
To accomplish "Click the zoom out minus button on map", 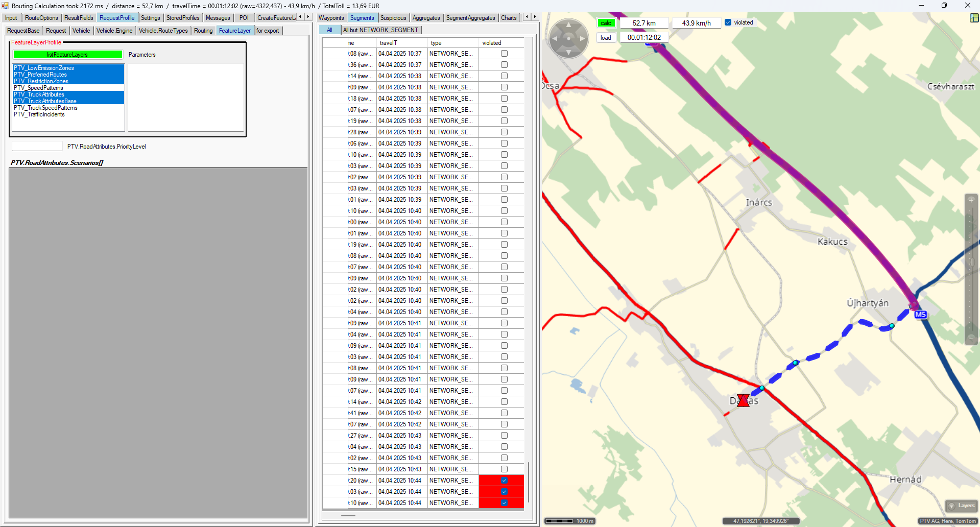I will [x=971, y=339].
